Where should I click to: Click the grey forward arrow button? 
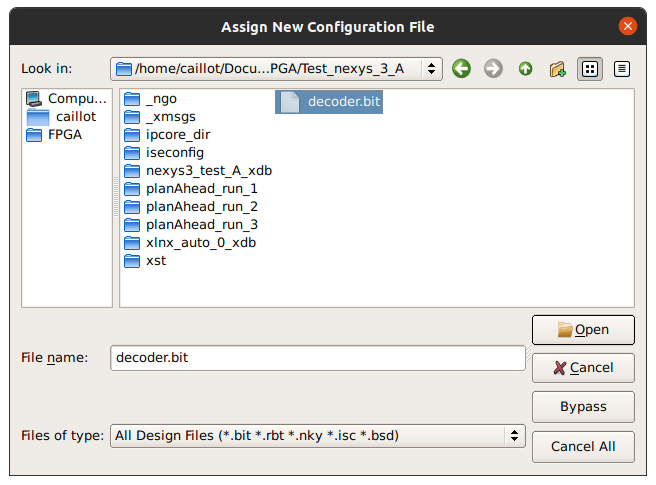click(493, 69)
